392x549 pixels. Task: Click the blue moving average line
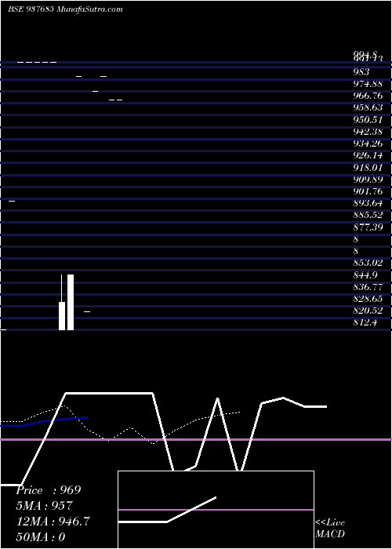pyautogui.click(x=44, y=422)
